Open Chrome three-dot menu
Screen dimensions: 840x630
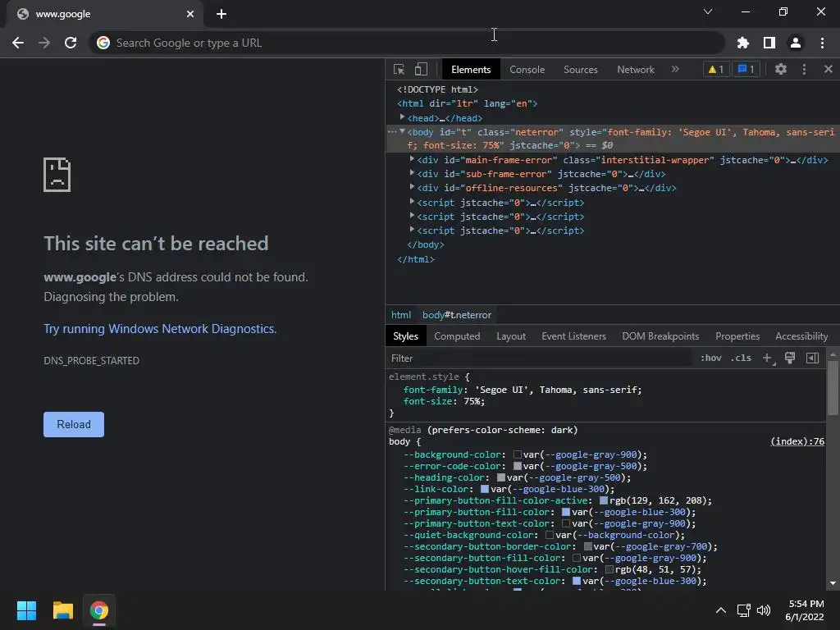(x=822, y=43)
